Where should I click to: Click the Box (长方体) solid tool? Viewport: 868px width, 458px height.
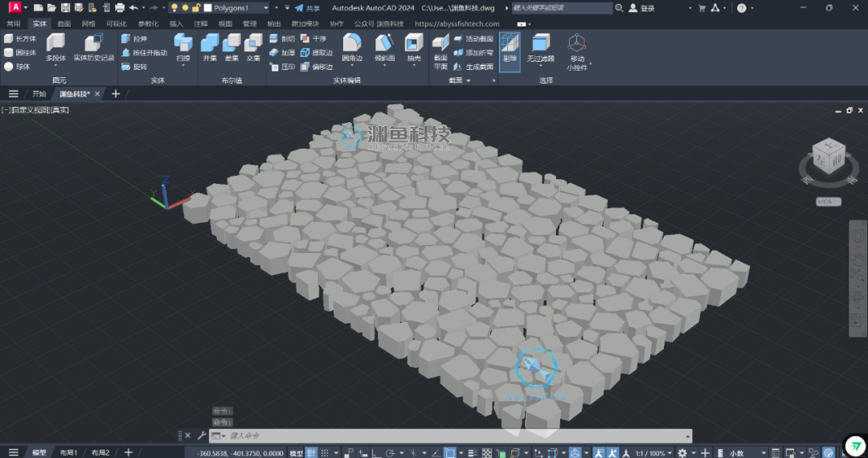(20, 39)
